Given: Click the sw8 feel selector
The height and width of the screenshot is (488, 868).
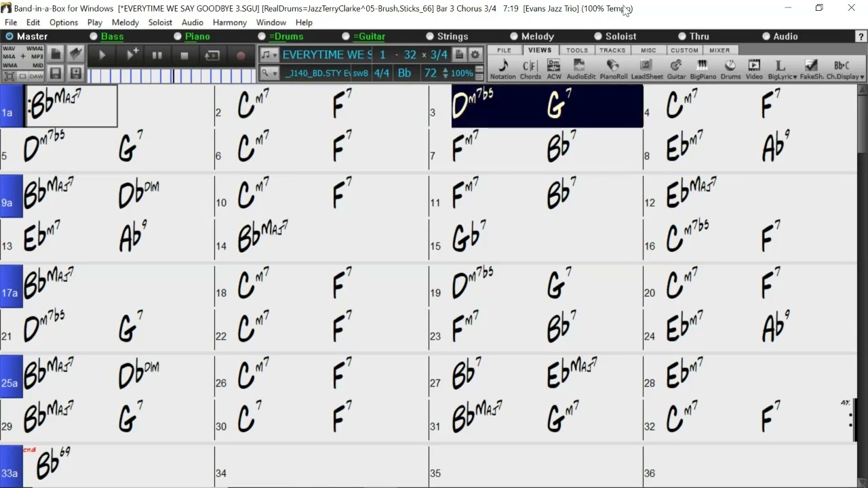Looking at the screenshot, I should [x=361, y=73].
